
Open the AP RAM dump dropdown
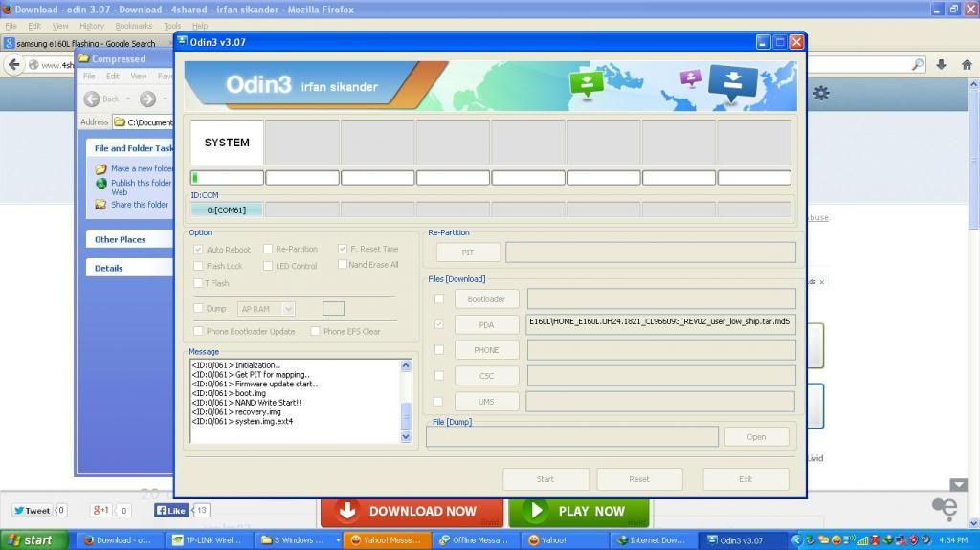[266, 309]
